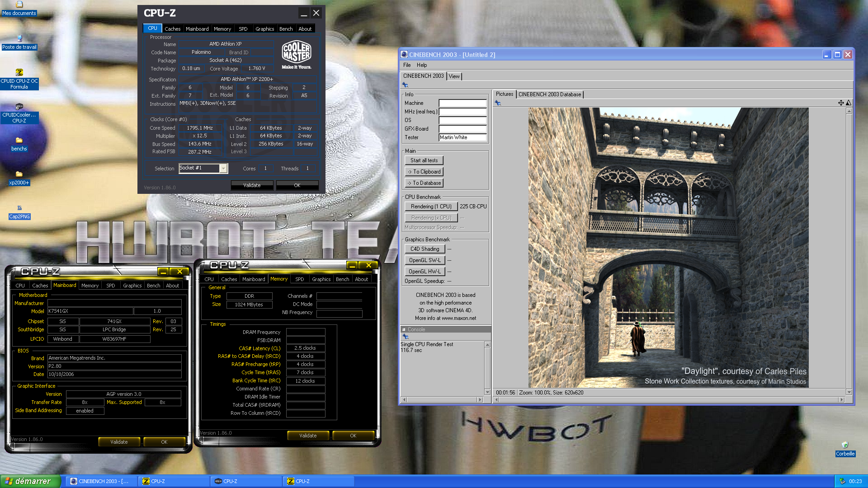Click pin icon in Pictures panel
868x488 pixels.
[x=498, y=103]
